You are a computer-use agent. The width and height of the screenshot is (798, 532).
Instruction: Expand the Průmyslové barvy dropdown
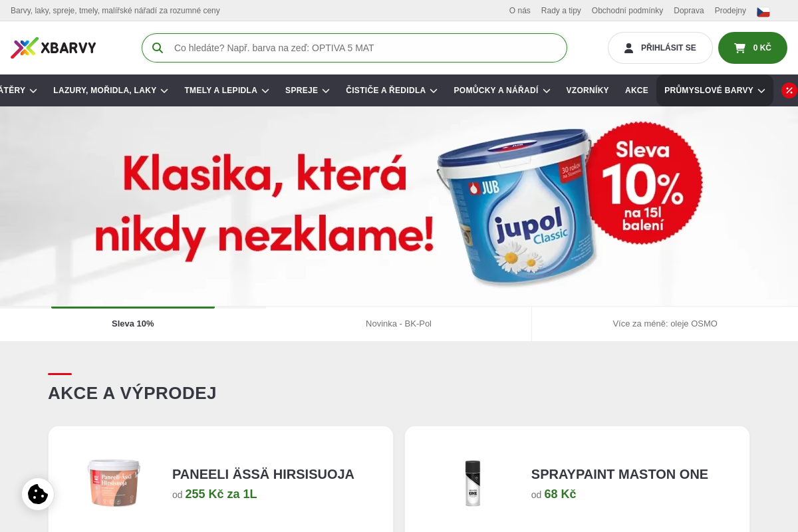tap(715, 90)
